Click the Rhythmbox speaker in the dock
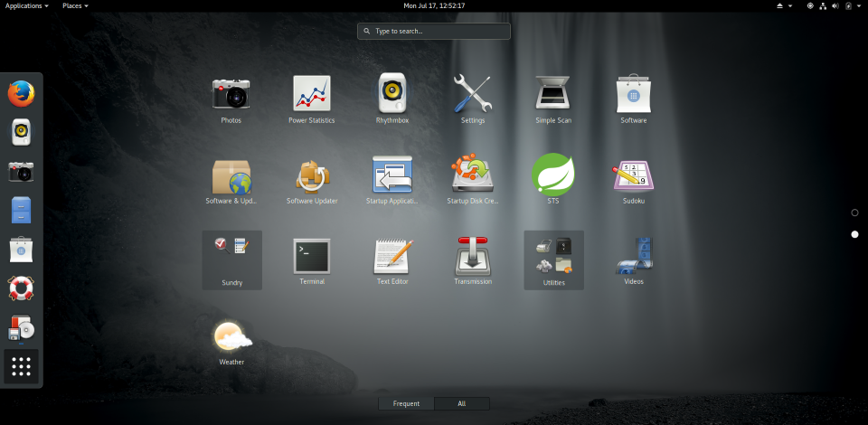 (21, 132)
